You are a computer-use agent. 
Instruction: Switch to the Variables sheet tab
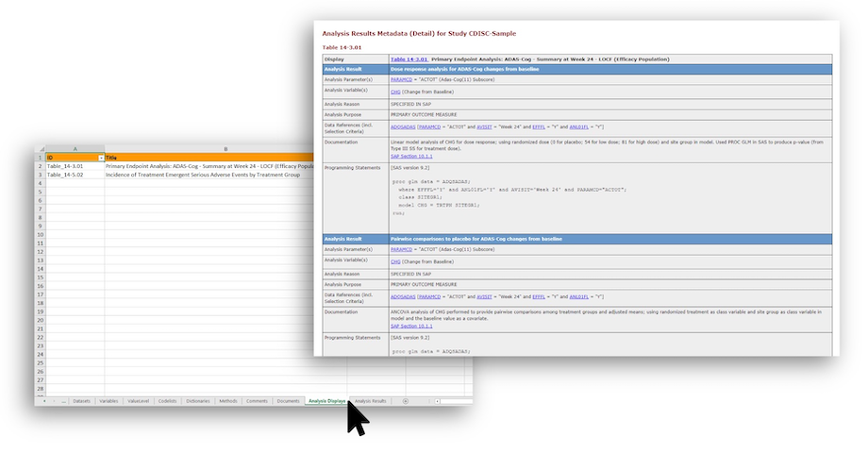(108, 401)
